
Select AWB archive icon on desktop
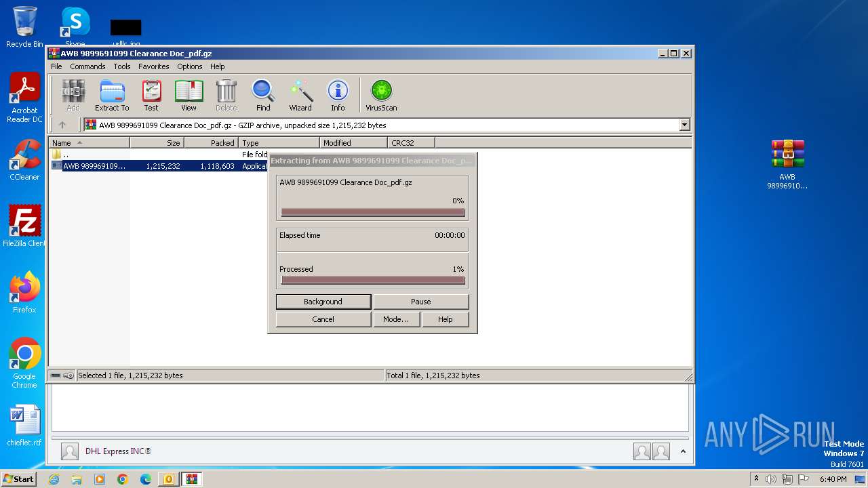(x=787, y=164)
